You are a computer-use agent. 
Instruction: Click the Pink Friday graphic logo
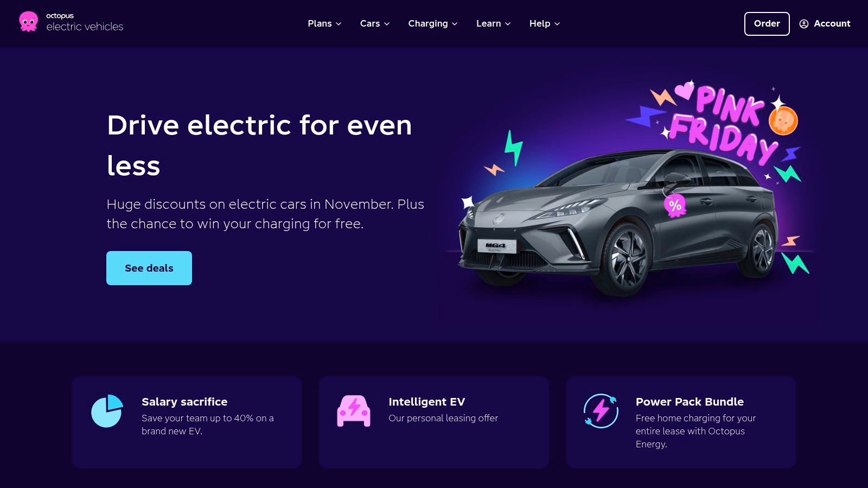724,124
